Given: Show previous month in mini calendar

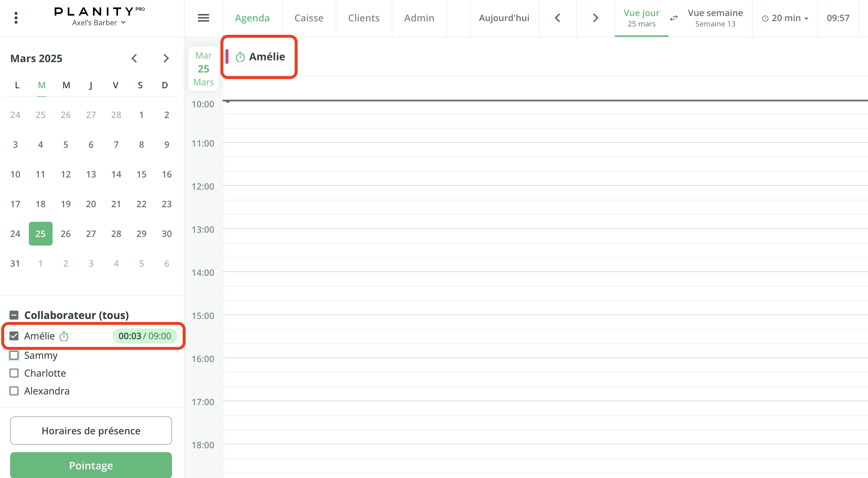Looking at the screenshot, I should point(134,58).
